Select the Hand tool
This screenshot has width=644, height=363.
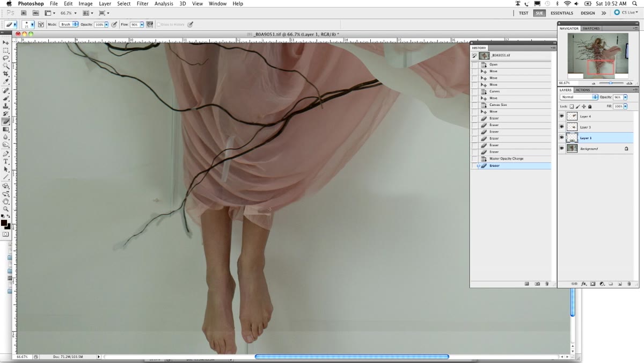tap(6, 201)
